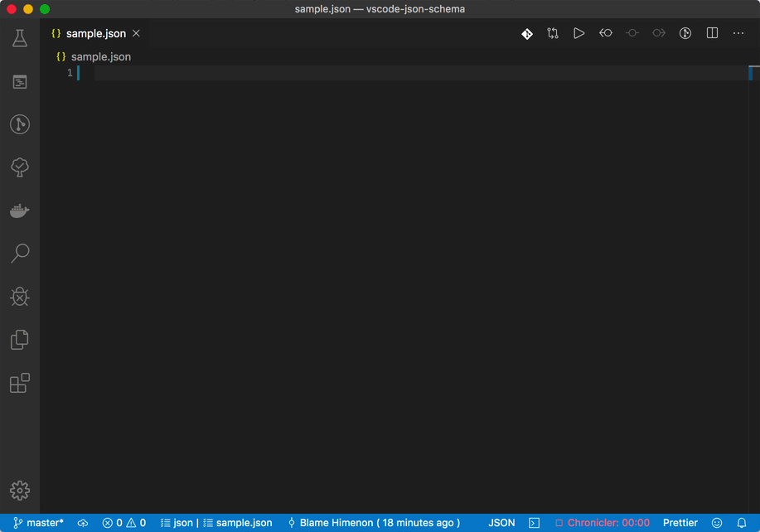Select the Docker extension icon
The width and height of the screenshot is (760, 532).
(19, 210)
